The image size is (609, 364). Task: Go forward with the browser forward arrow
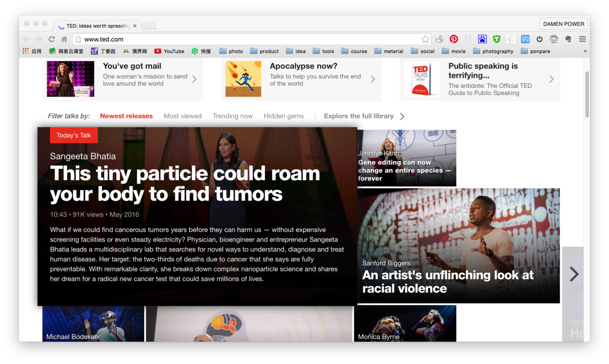39,39
